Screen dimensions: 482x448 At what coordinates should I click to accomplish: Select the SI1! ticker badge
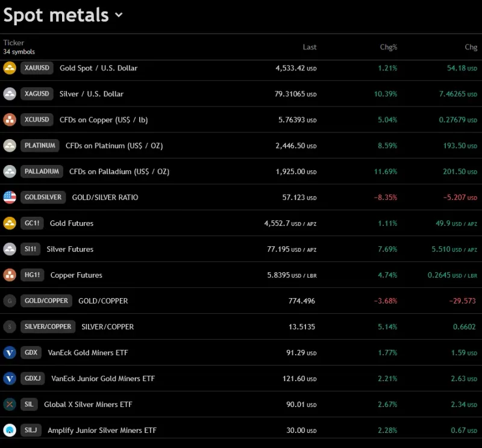pos(30,249)
